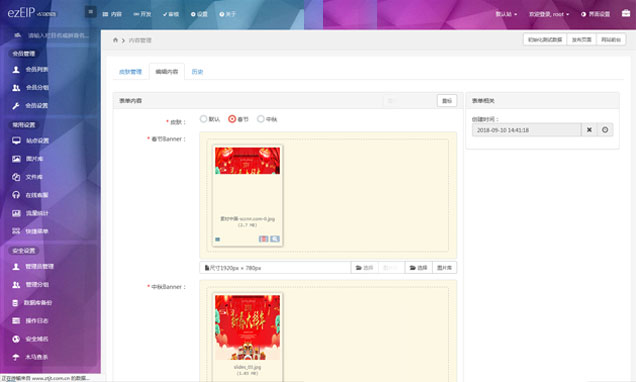The width and height of the screenshot is (636, 382).
Task: Open 管理员管理 with person icon
Action: 33,266
